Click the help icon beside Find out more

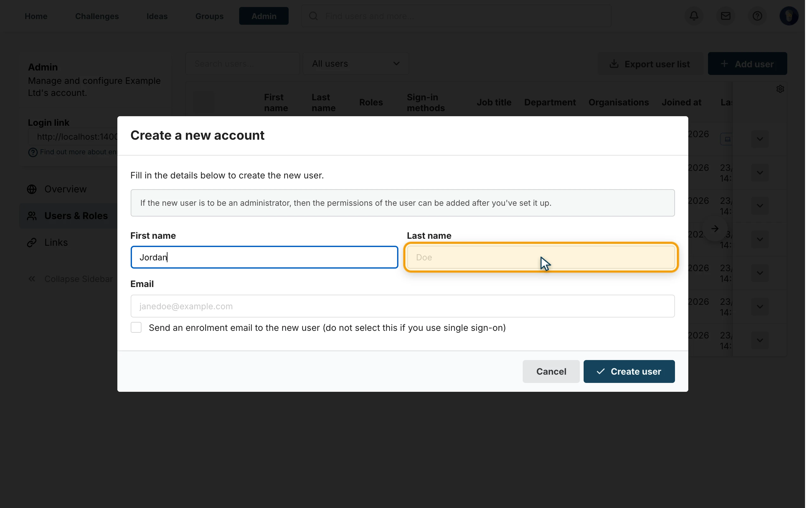pos(33,152)
